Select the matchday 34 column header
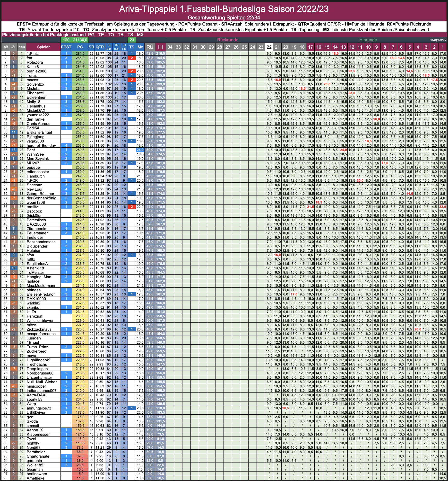The width and height of the screenshot is (448, 481). (x=170, y=47)
